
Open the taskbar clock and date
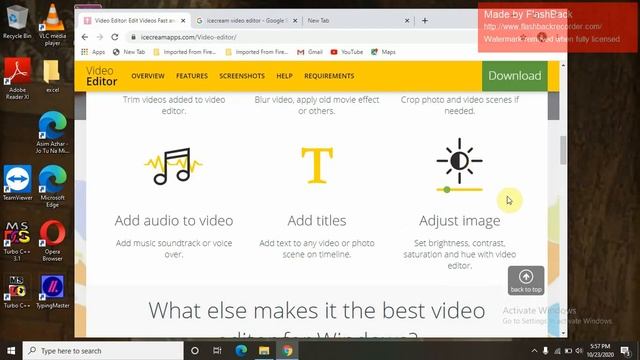600,351
